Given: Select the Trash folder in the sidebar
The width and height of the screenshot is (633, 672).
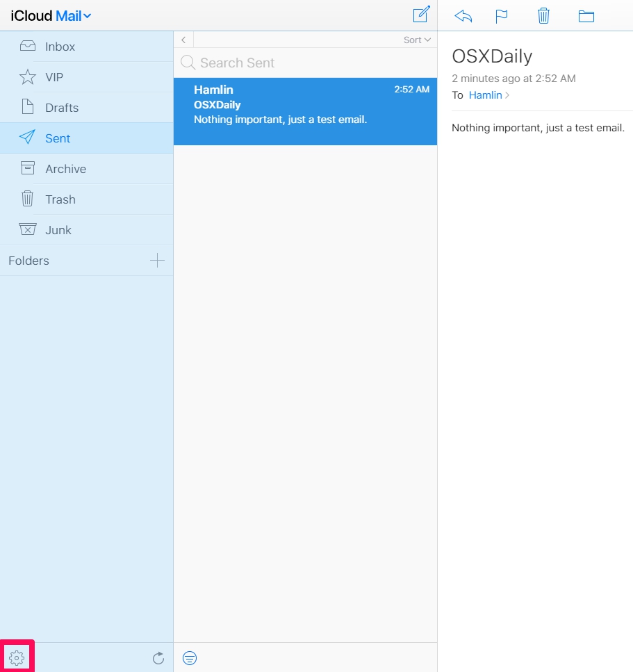Looking at the screenshot, I should [59, 199].
